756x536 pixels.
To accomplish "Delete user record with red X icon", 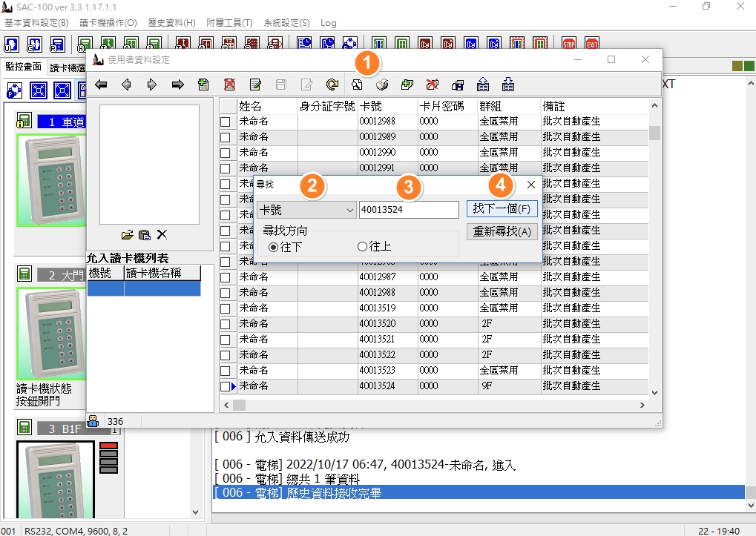I will (229, 85).
